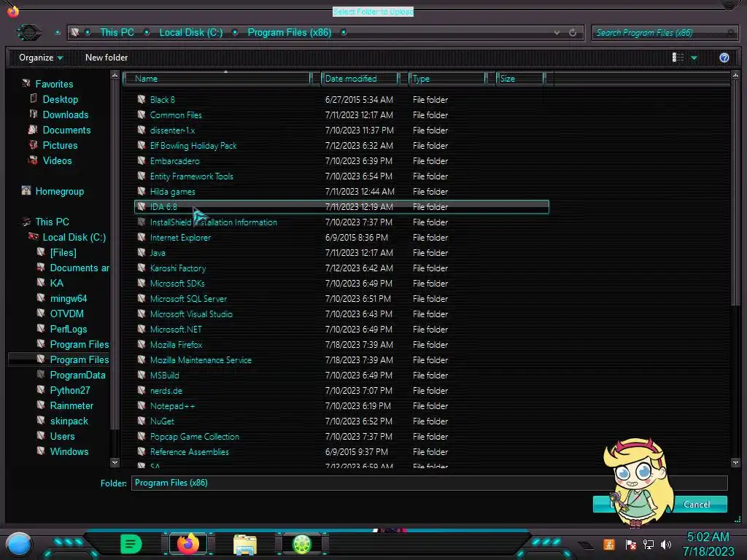Image resolution: width=747 pixels, height=560 pixels.
Task: Select Favorites in the navigation pane
Action: [54, 84]
